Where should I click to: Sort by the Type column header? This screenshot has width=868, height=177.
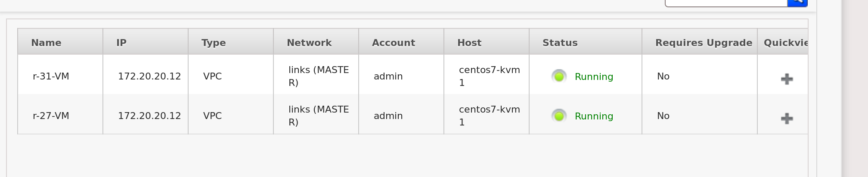[213, 43]
